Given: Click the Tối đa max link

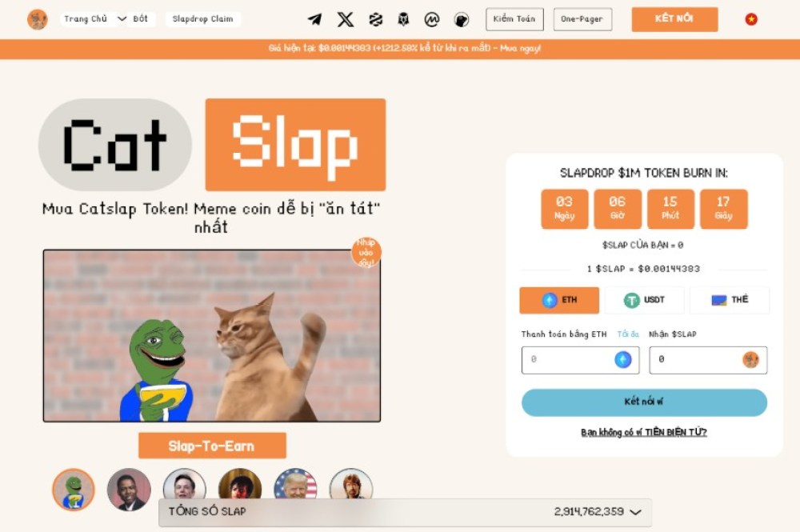Looking at the screenshot, I should click(x=627, y=334).
